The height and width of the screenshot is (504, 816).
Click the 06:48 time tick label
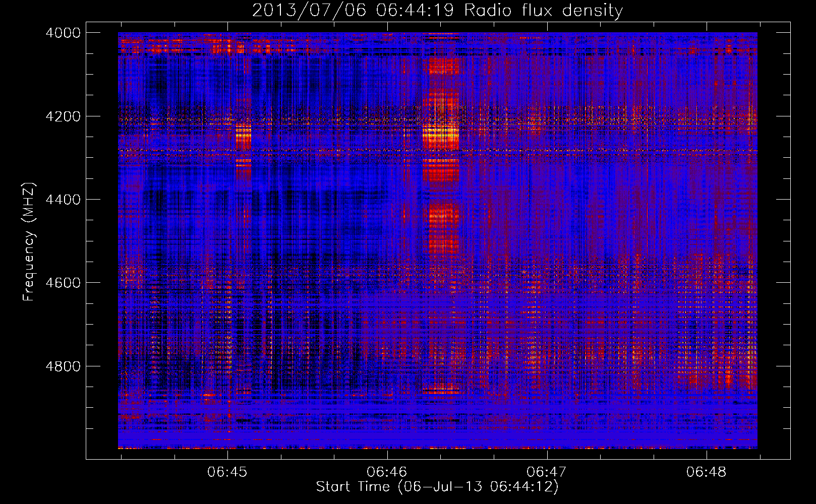tap(707, 472)
